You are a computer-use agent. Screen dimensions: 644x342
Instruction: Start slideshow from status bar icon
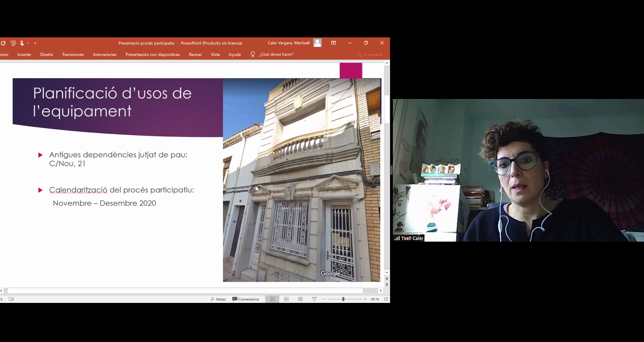tap(314, 299)
